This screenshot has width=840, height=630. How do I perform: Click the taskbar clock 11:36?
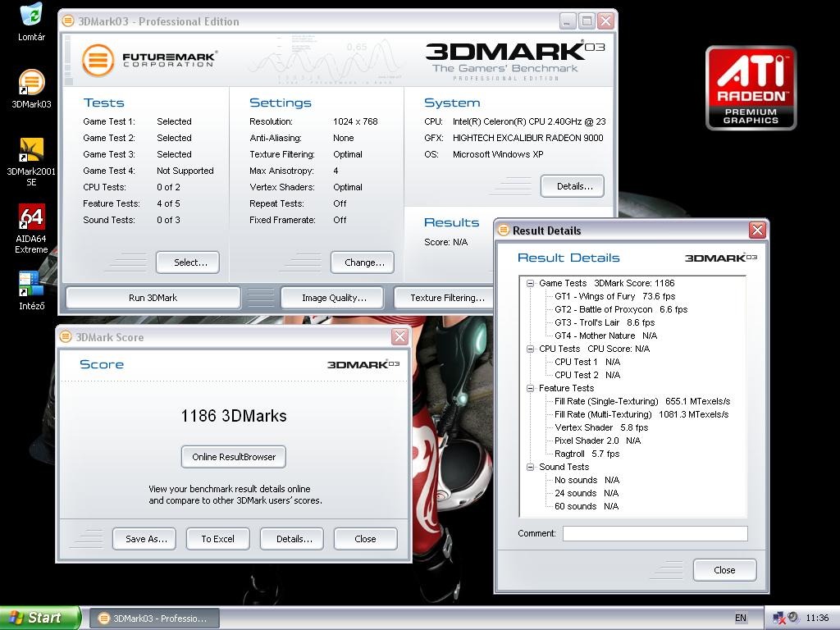coord(817,618)
